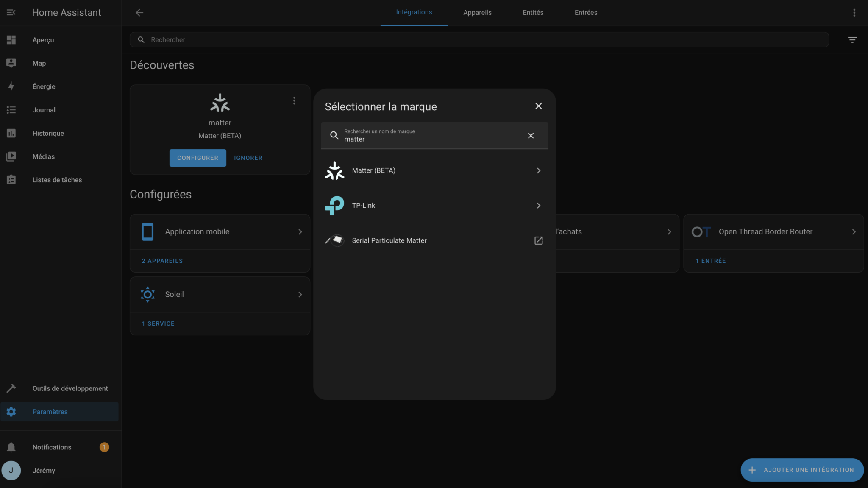Select the Médias sidebar icon
The height and width of the screenshot is (488, 868).
[x=11, y=156]
